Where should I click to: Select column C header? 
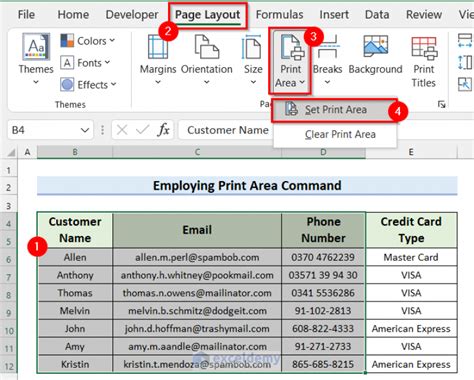point(197,152)
